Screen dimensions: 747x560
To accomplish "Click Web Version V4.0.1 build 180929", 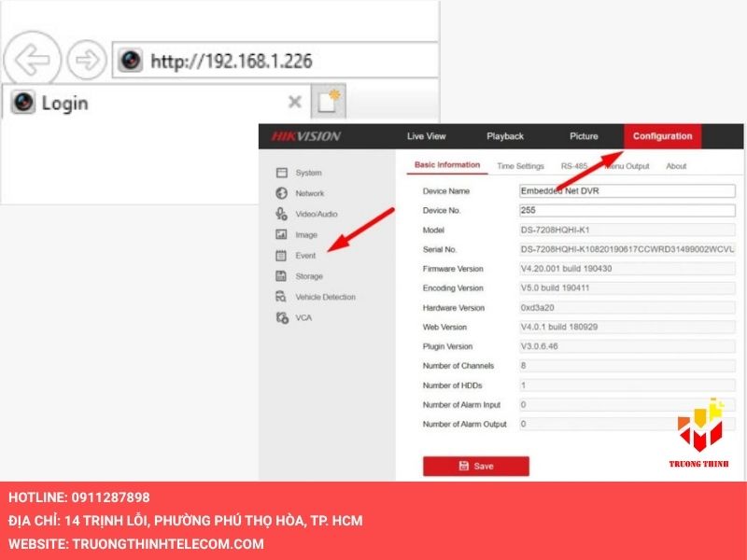I will point(627,328).
